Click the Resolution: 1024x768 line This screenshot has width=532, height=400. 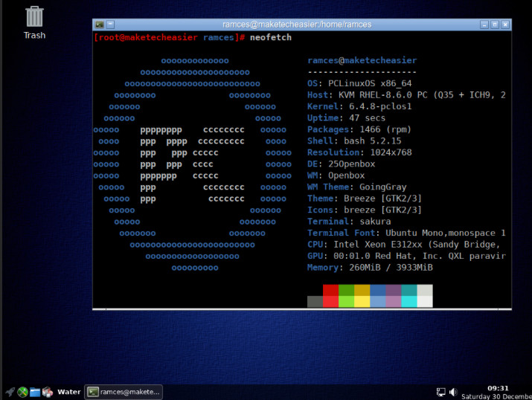tap(359, 152)
